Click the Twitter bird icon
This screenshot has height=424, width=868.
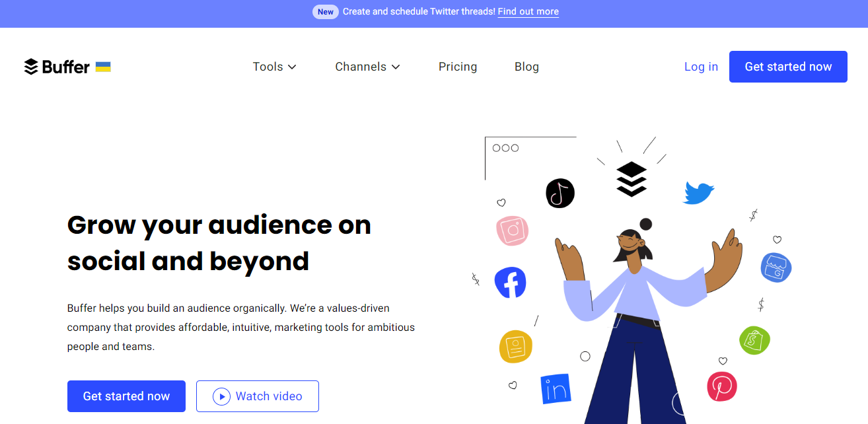pos(699,193)
